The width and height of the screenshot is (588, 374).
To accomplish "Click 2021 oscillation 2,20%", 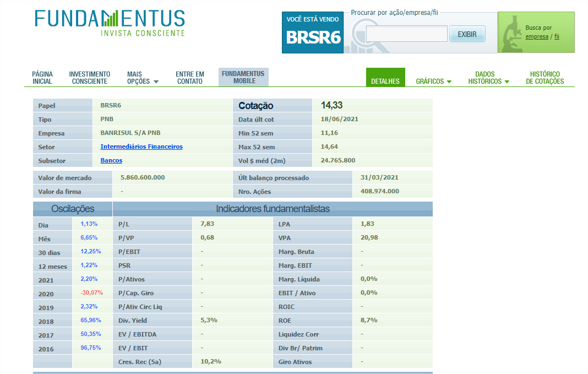I will coord(89,279).
